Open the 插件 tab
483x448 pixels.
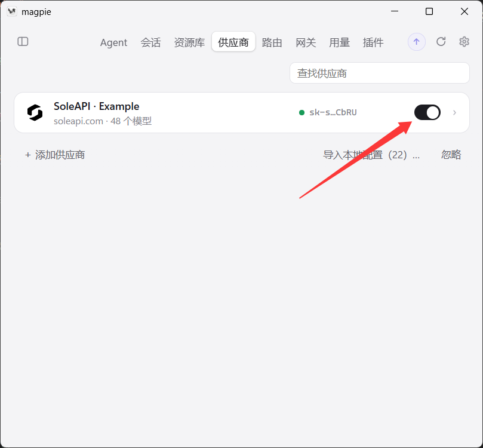click(373, 42)
